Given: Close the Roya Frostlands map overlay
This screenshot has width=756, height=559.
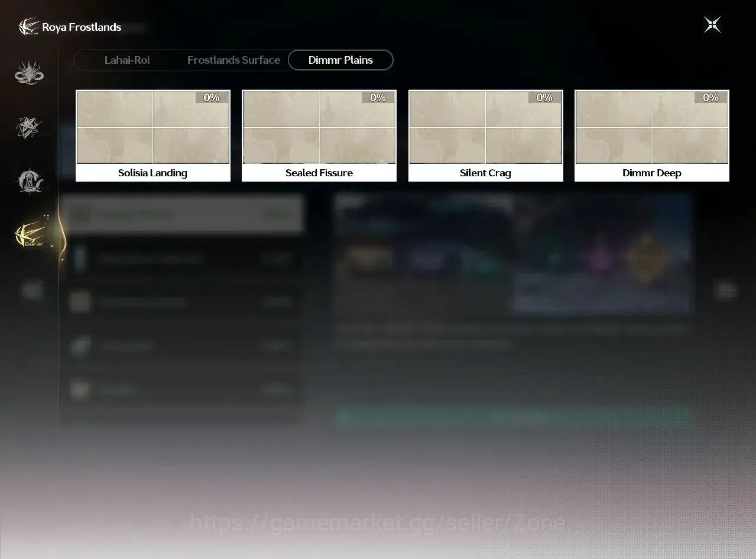Looking at the screenshot, I should pos(712,25).
